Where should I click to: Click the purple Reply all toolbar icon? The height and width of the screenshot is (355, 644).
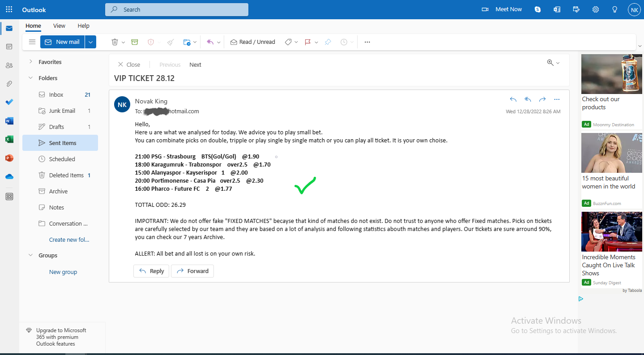click(210, 42)
